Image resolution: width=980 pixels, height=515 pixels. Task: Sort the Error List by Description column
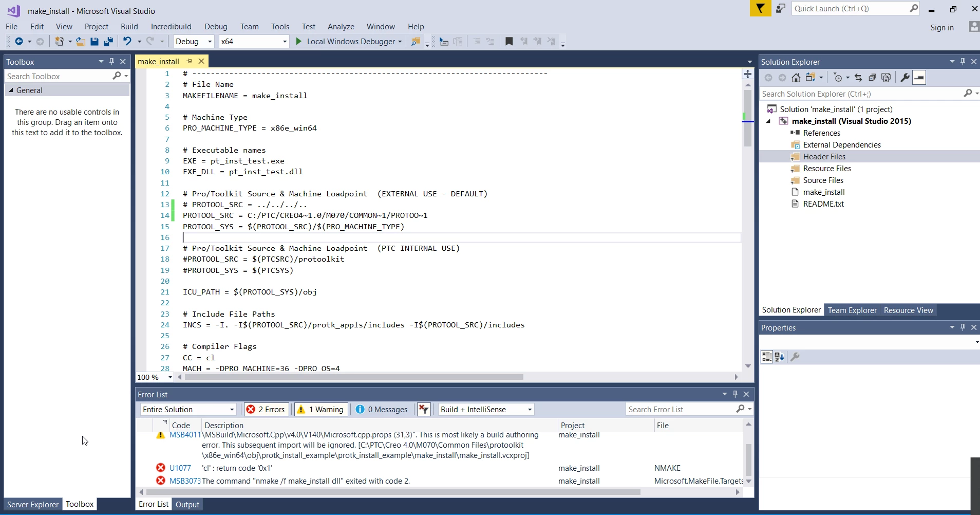[380, 426]
